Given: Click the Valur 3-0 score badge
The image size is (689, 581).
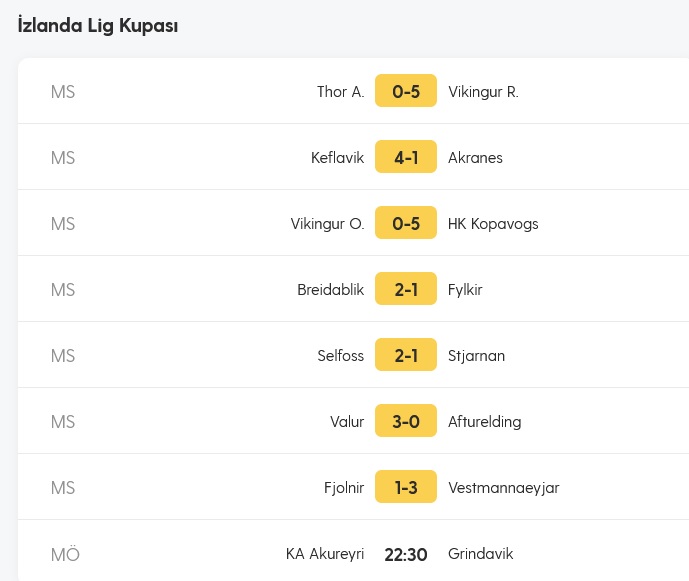Looking at the screenshot, I should (x=406, y=421).
